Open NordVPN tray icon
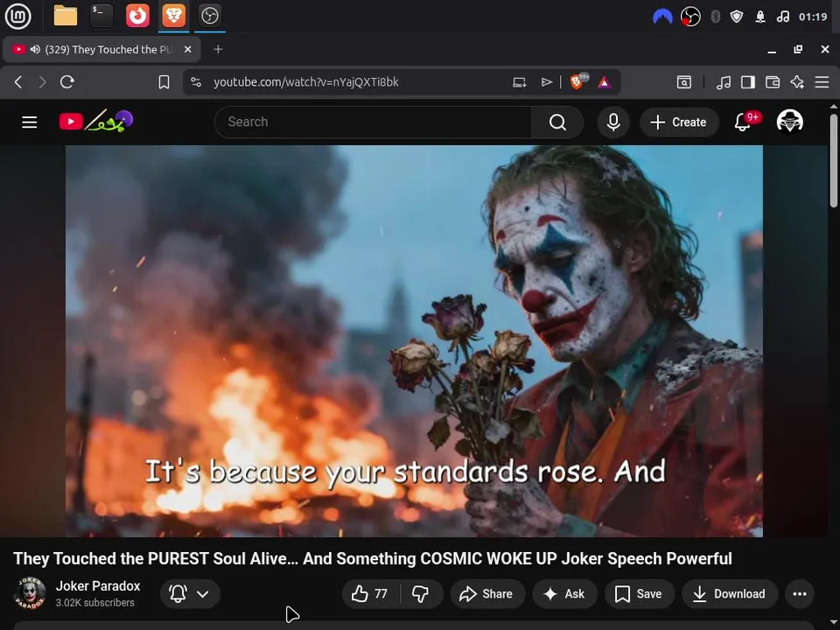 (x=662, y=17)
